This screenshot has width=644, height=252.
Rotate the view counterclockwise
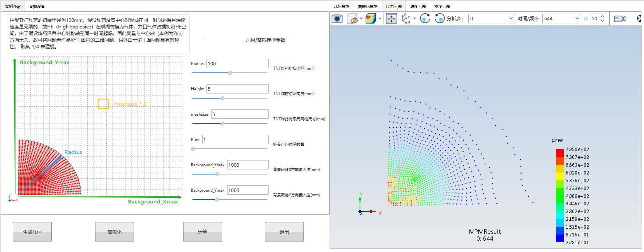[439, 18]
